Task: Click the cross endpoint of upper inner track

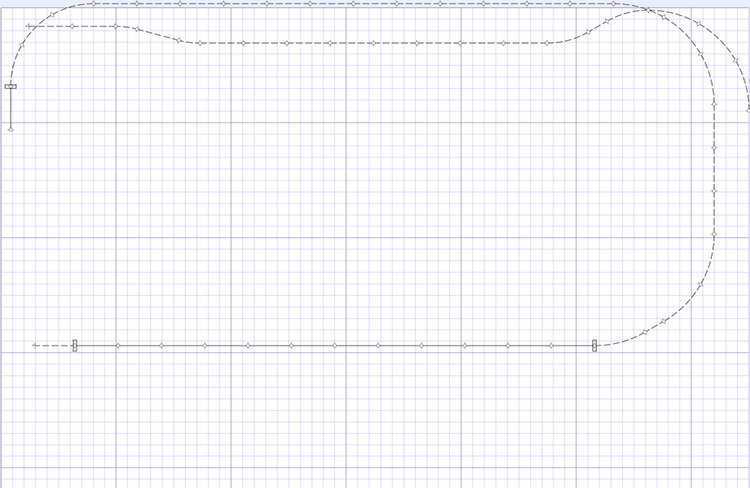Action: (x=28, y=26)
